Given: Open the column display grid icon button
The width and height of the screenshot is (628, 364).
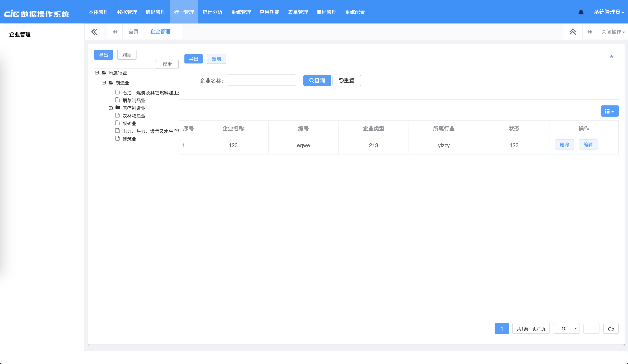Looking at the screenshot, I should (x=609, y=111).
